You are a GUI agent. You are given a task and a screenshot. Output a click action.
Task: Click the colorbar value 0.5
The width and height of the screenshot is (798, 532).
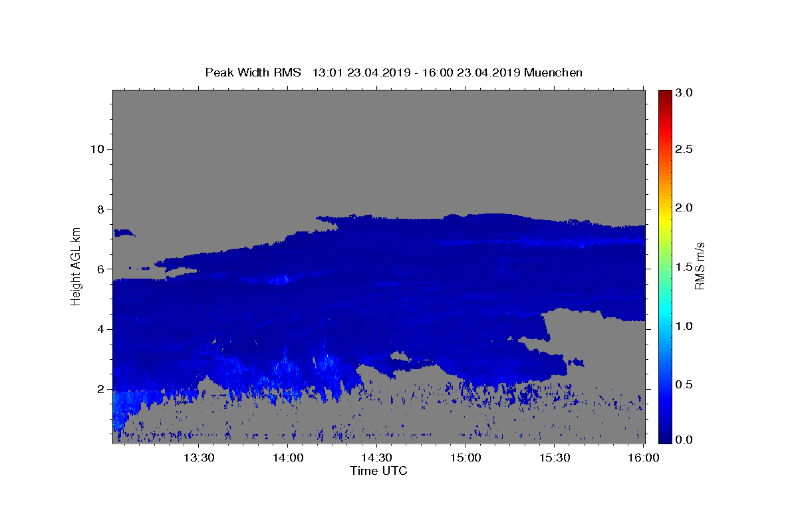pyautogui.click(x=685, y=385)
